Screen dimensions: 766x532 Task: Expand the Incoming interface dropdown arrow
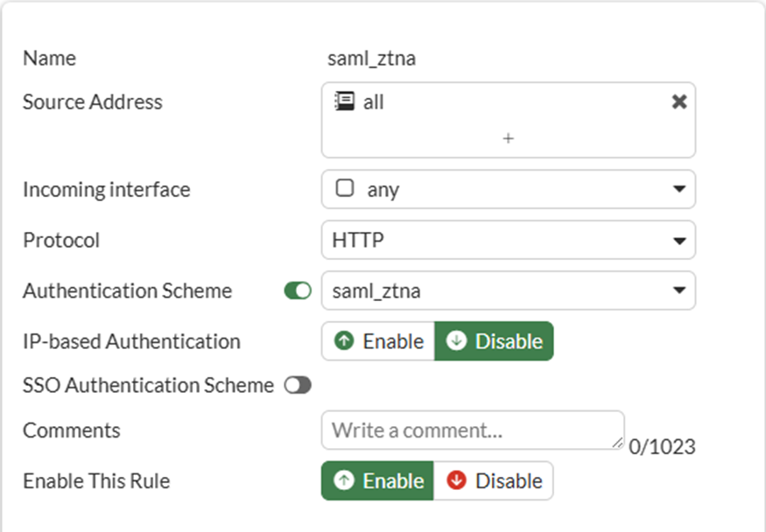tap(678, 189)
